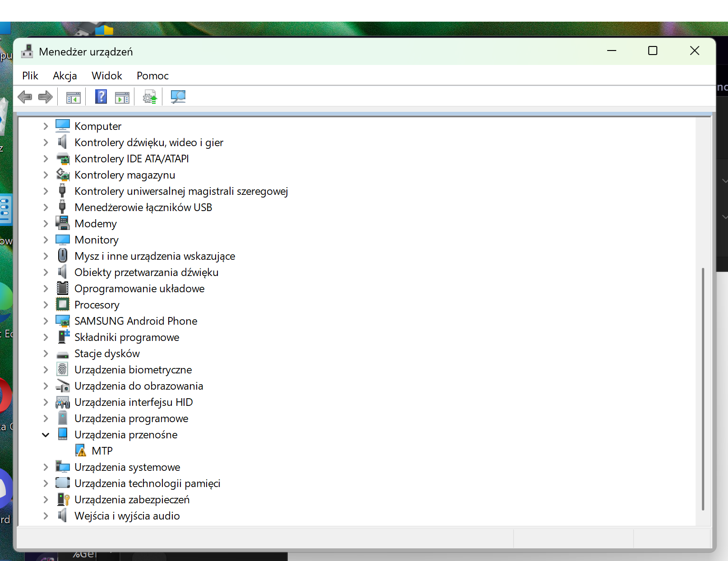Screen dimensions: 728x561
Task: Select Kontrolery magazynu in the device list
Action: coord(125,175)
